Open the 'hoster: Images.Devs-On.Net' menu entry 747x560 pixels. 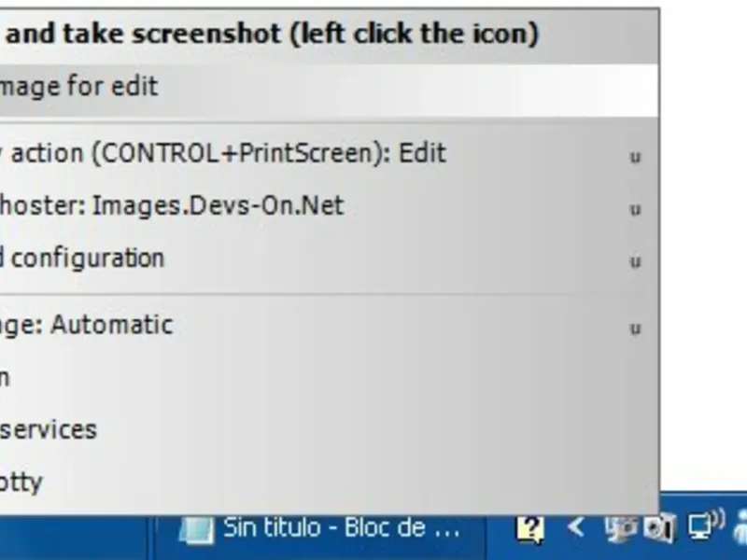[173, 205]
